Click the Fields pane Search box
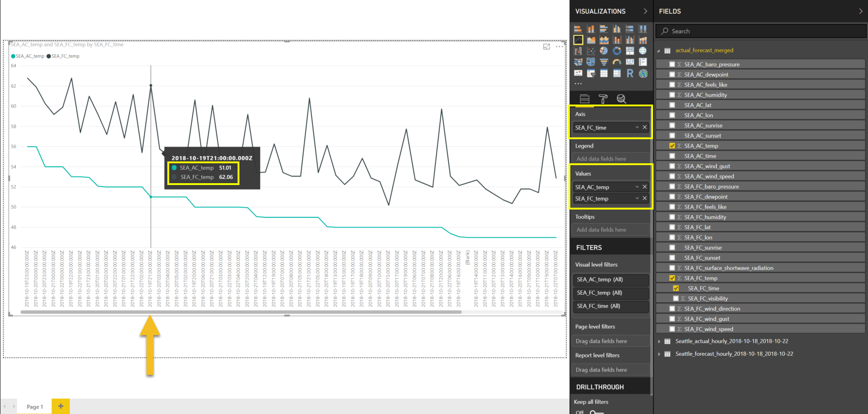This screenshot has height=414, width=868. (761, 31)
